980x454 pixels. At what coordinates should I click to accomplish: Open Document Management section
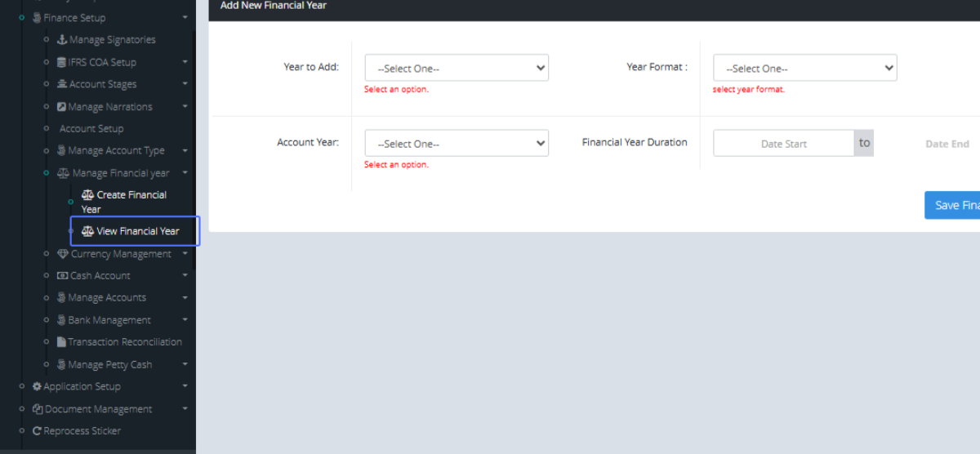point(98,409)
